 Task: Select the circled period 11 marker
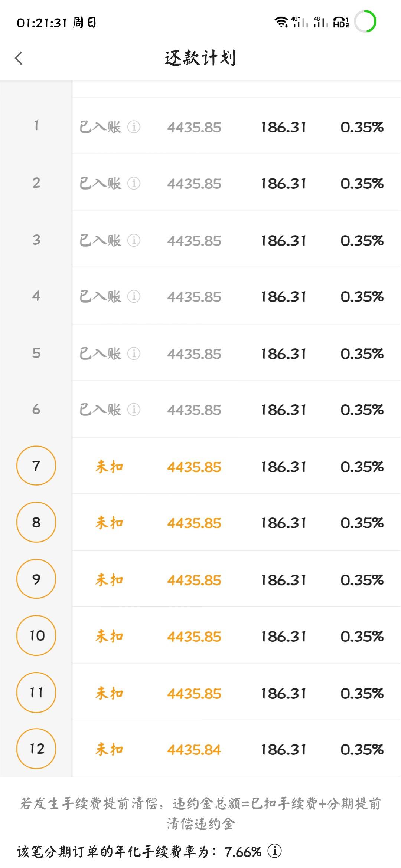pyautogui.click(x=36, y=692)
